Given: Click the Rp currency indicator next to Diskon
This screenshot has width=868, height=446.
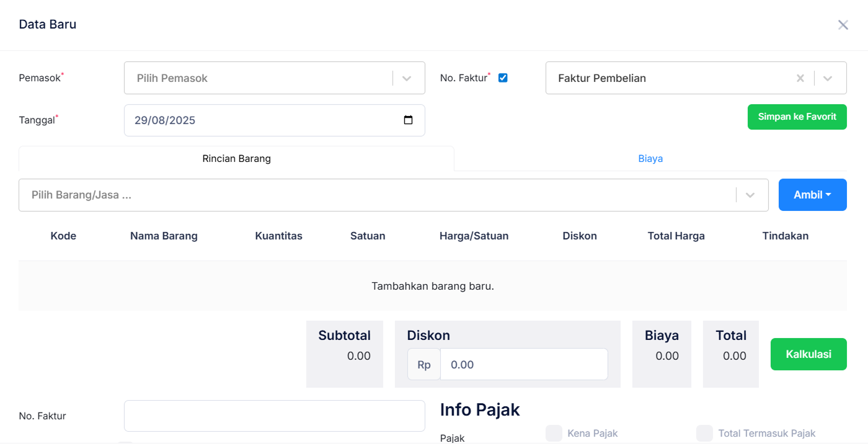Looking at the screenshot, I should pyautogui.click(x=423, y=364).
